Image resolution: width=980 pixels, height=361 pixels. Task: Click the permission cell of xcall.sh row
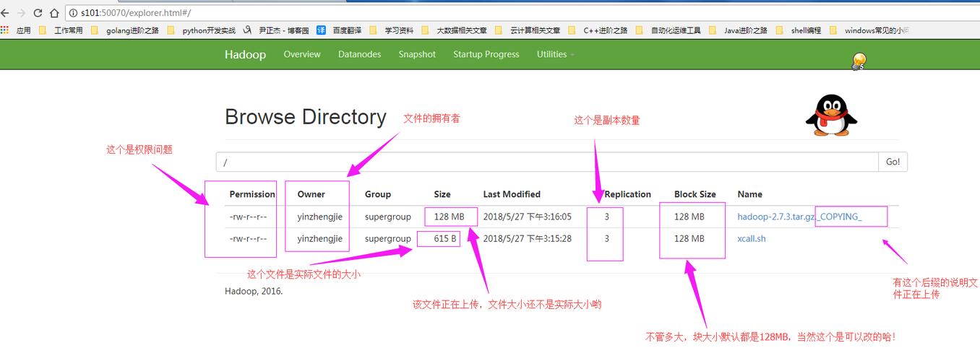tap(249, 238)
